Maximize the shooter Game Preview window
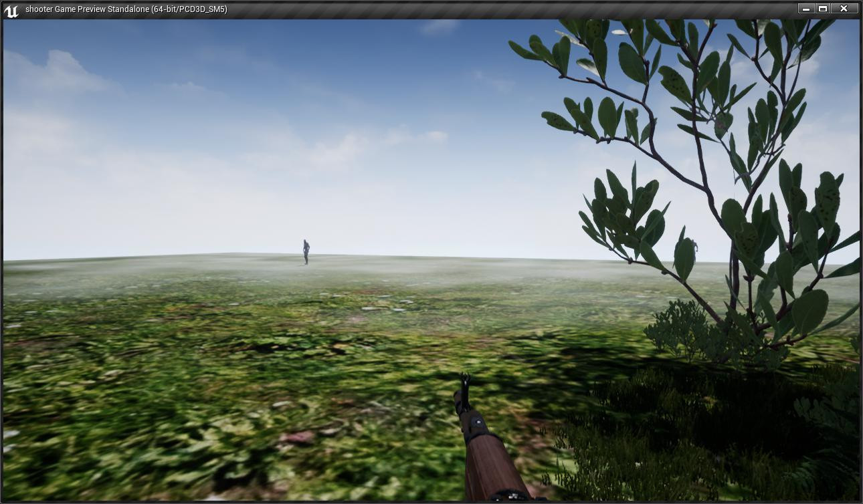The image size is (863, 504). (x=823, y=9)
